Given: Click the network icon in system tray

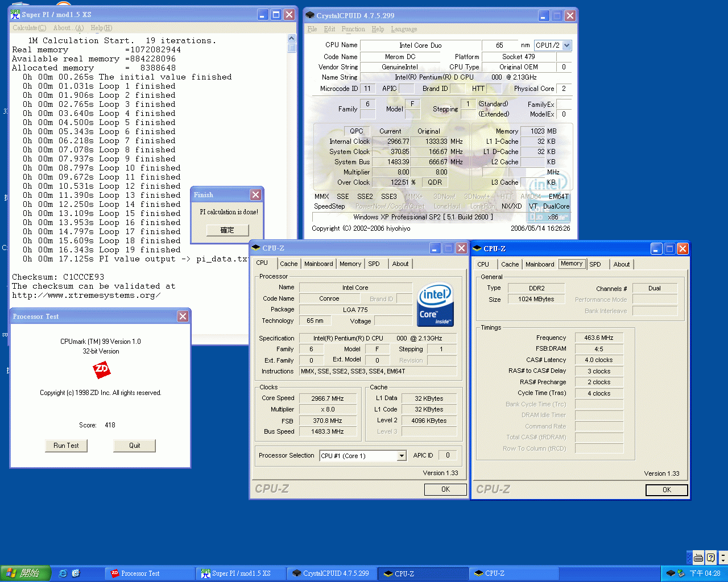Looking at the screenshot, I should pyautogui.click(x=681, y=573).
